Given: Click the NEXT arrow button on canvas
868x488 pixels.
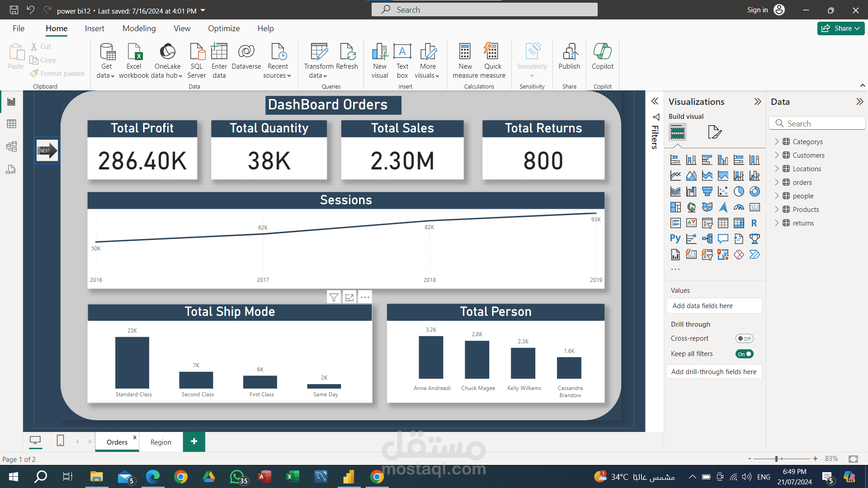Looking at the screenshot, I should pos(47,150).
